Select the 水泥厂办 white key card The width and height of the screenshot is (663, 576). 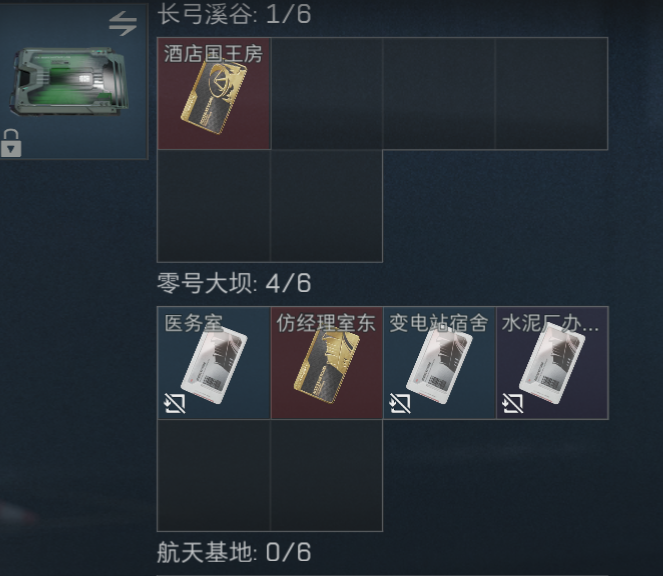pyautogui.click(x=552, y=363)
